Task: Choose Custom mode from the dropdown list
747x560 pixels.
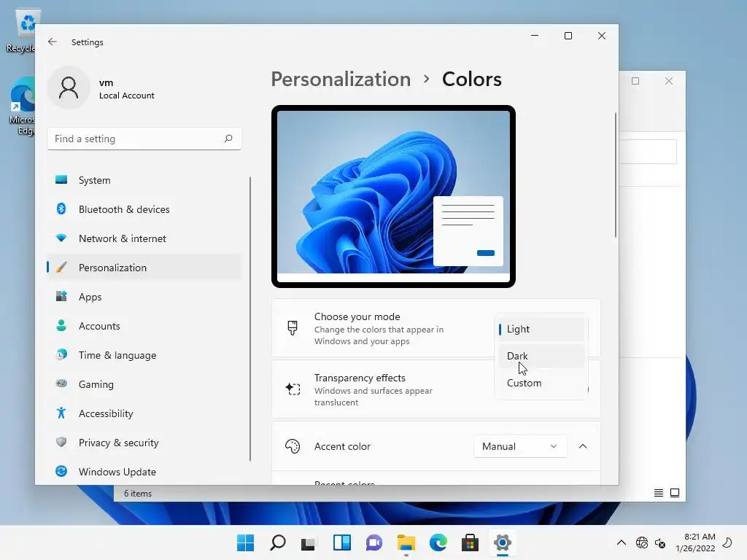Action: click(541, 383)
